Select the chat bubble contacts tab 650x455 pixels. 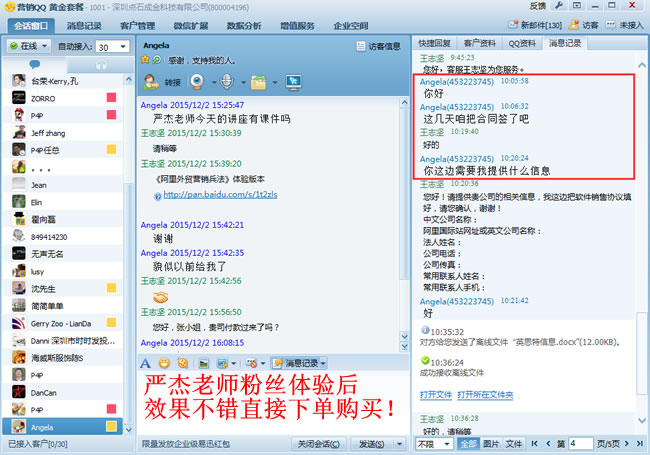[35, 64]
